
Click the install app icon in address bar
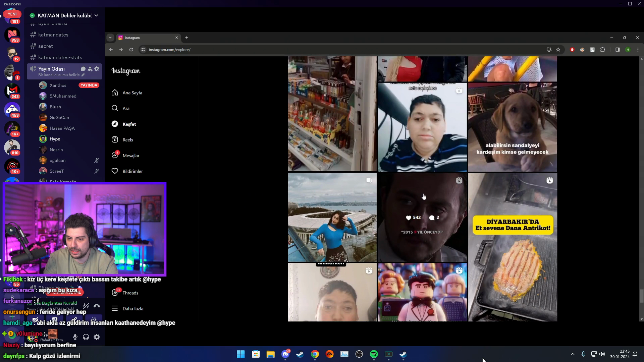tap(549, 50)
